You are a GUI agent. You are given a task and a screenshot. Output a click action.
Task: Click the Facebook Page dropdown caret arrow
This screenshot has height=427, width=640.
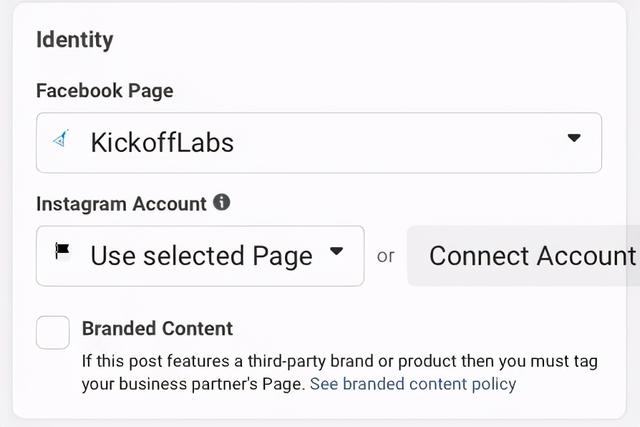pyautogui.click(x=574, y=138)
